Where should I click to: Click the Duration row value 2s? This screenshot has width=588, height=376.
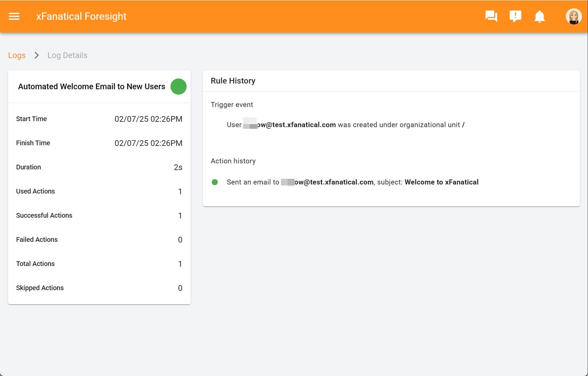tap(178, 167)
